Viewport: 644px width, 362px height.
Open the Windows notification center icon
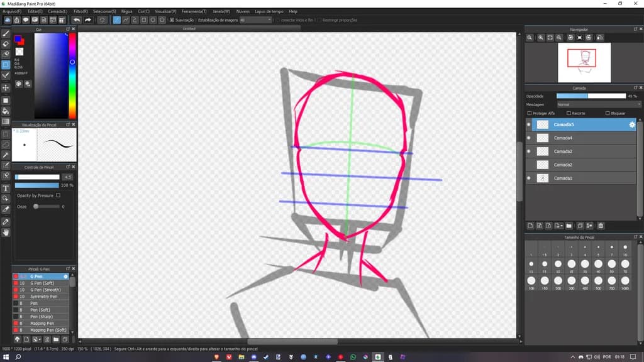(x=633, y=357)
